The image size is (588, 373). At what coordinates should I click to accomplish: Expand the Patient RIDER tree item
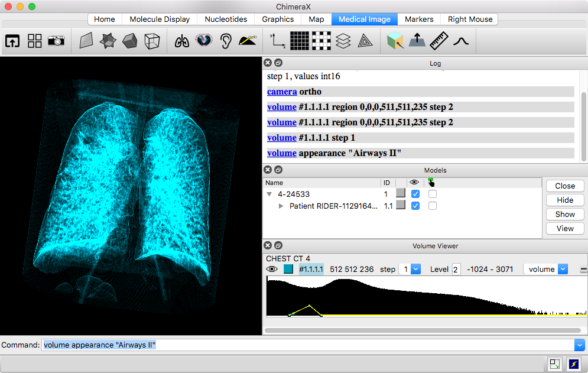[x=281, y=206]
